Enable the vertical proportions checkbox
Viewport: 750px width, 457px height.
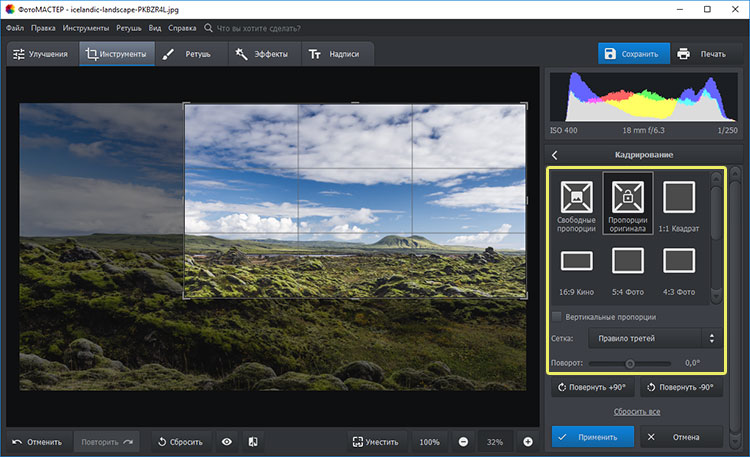(x=557, y=317)
